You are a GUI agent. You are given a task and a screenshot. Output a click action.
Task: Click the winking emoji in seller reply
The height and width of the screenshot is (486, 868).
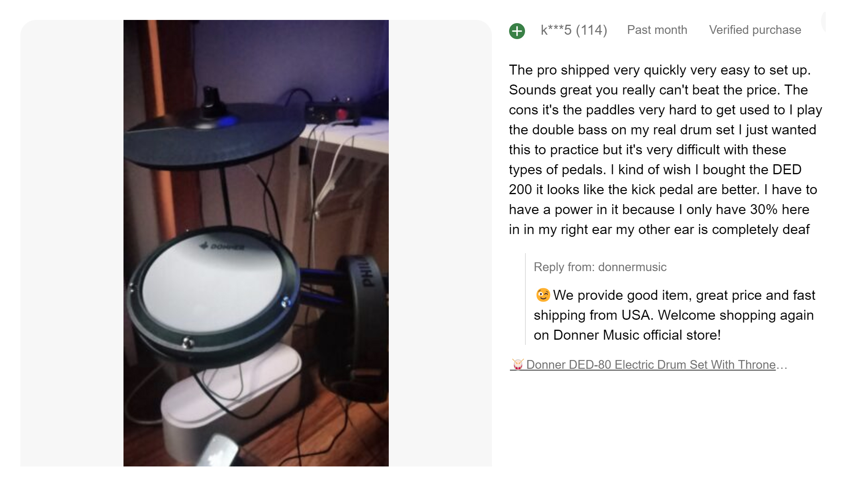point(543,295)
